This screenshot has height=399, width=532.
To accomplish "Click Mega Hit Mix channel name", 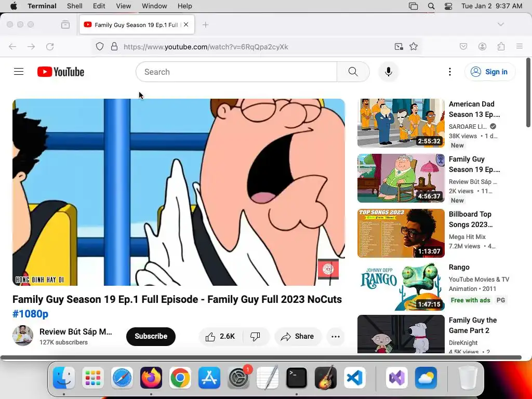I will point(467,237).
